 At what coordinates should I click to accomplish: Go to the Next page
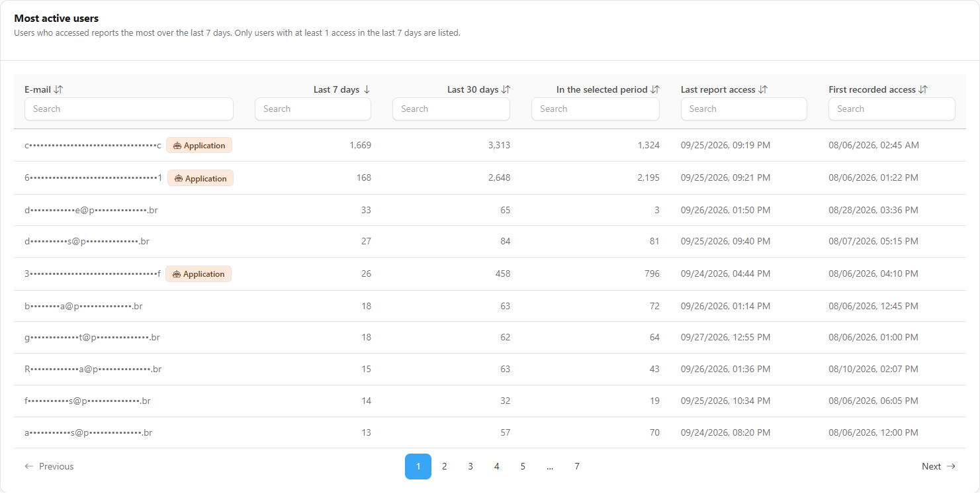tap(938, 466)
